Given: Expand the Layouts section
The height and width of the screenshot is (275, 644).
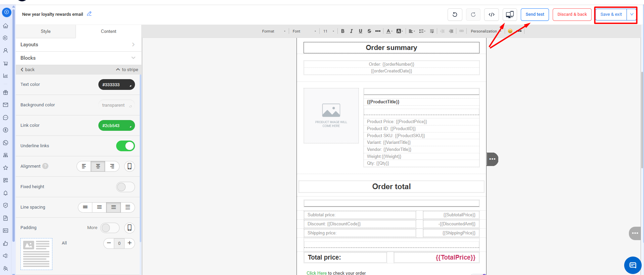Looking at the screenshot, I should pos(78,45).
